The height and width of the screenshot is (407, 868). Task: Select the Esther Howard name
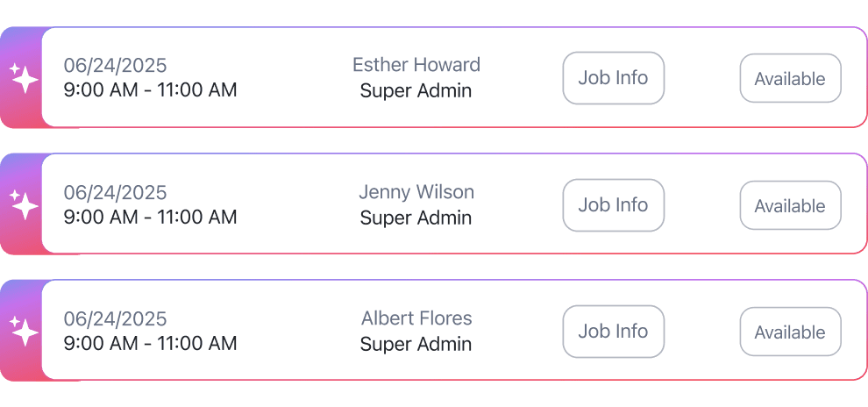416,65
